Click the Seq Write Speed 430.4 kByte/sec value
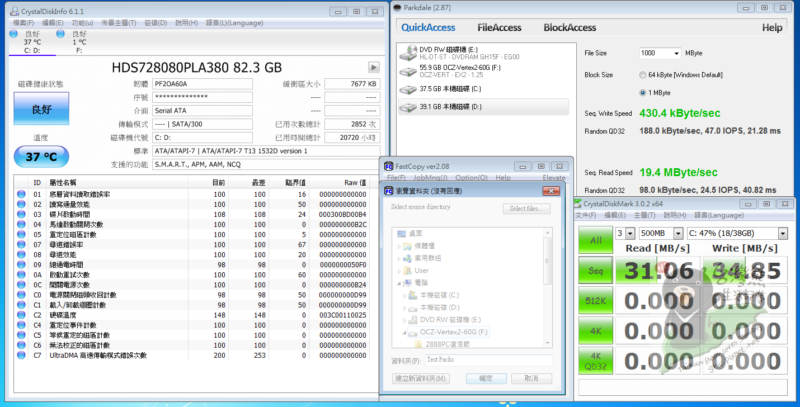 pos(680,113)
